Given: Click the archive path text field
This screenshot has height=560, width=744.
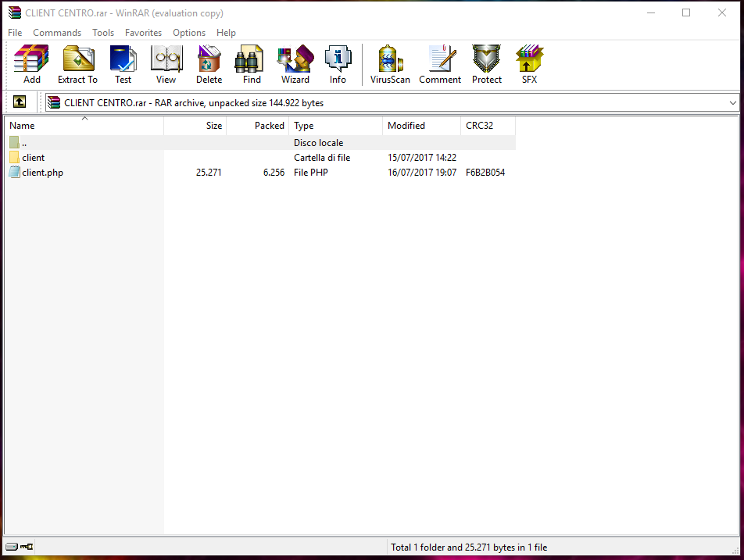Looking at the screenshot, I should click(392, 103).
